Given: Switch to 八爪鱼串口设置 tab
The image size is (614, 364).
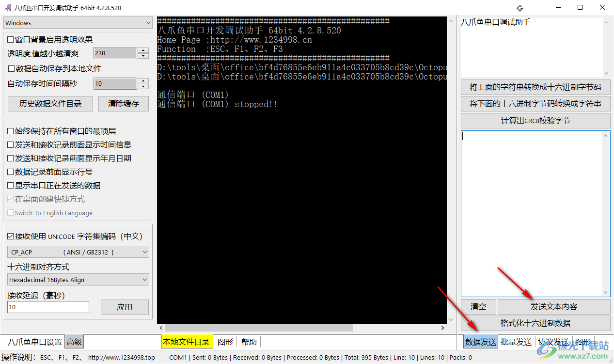Looking at the screenshot, I should [34, 342].
